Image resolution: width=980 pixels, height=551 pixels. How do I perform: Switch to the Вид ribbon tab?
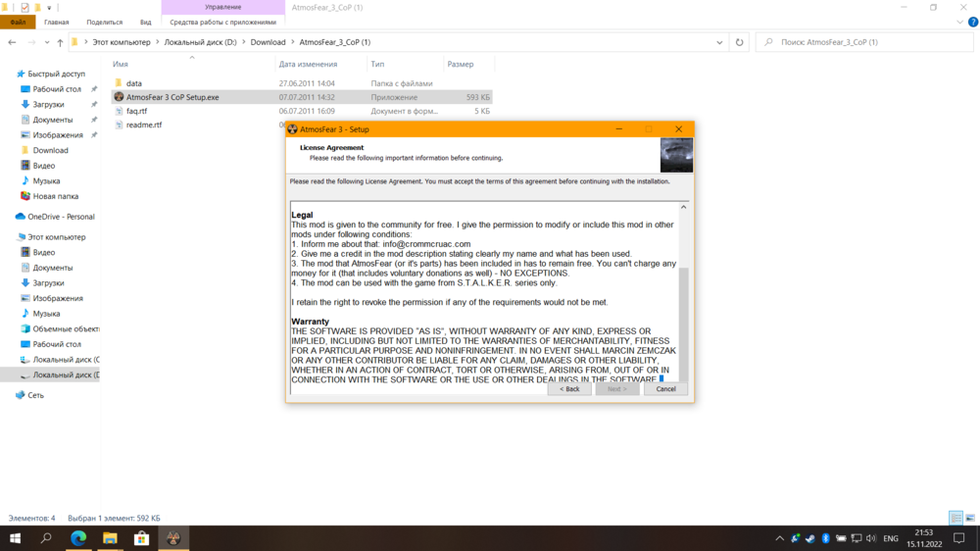[146, 22]
